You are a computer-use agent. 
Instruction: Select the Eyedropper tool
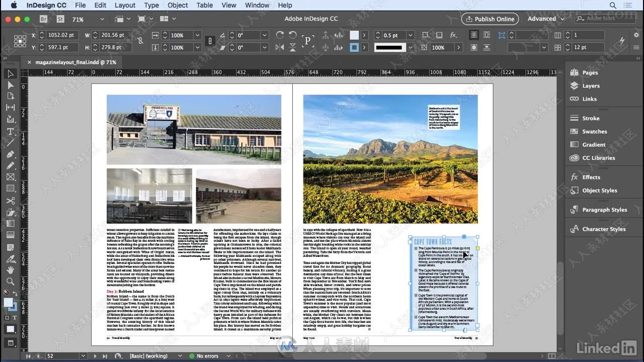10,259
